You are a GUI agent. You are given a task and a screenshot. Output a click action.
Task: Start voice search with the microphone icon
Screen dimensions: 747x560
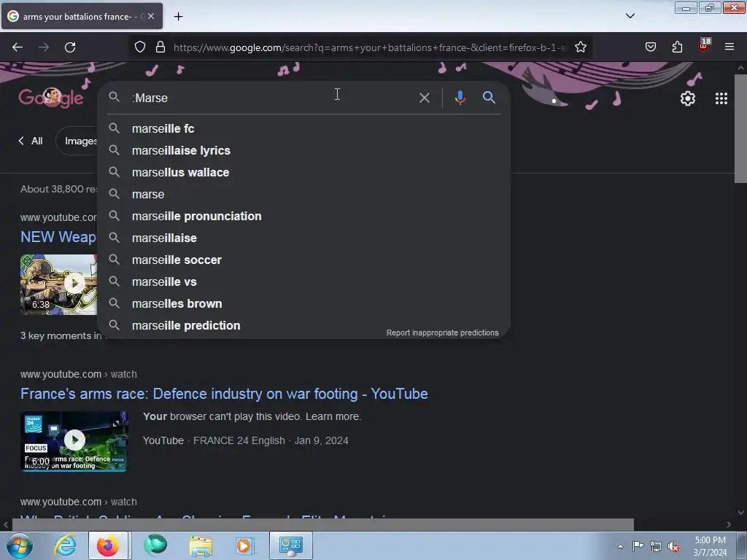pos(460,98)
